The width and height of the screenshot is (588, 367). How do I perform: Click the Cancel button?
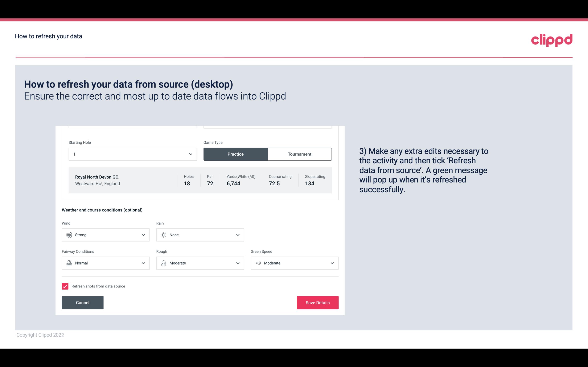pos(83,302)
